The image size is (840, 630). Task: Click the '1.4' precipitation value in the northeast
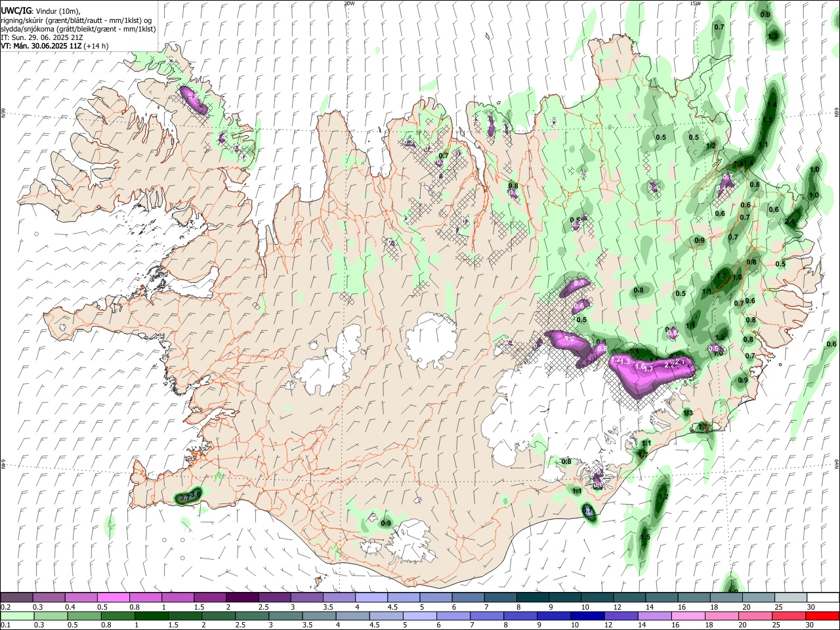pos(772,104)
